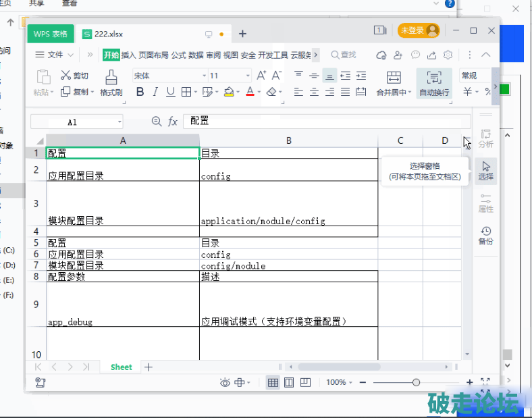532x418 pixels.
Task: Switch to the 页面布局 (Page Layout) tab
Action: [153, 55]
